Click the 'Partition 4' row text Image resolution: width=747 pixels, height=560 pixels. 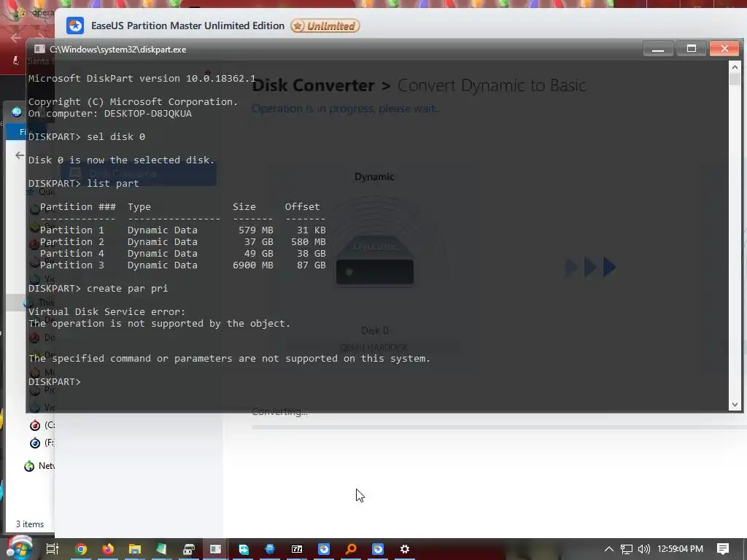point(183,253)
